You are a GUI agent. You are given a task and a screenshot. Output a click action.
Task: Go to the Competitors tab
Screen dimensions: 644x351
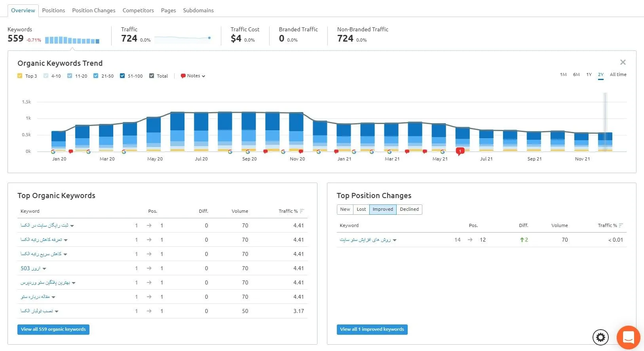pyautogui.click(x=138, y=10)
